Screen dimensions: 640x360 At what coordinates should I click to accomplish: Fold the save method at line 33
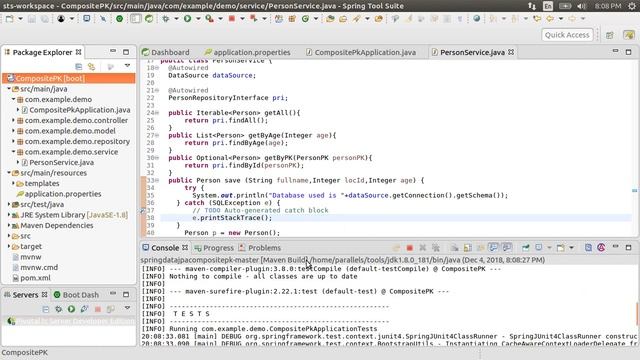coord(157,180)
